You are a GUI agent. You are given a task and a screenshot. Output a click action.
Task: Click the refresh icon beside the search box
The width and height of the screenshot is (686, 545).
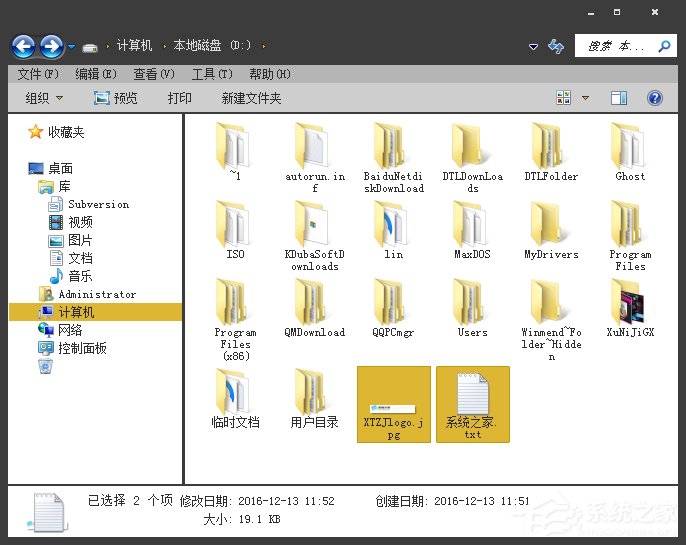tap(557, 46)
